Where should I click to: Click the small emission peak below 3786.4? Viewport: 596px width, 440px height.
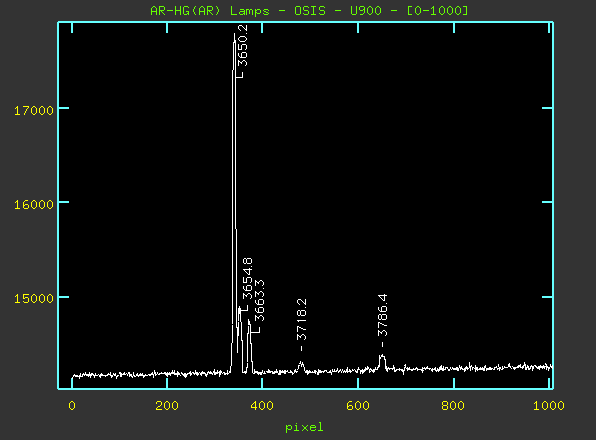pyautogui.click(x=382, y=362)
